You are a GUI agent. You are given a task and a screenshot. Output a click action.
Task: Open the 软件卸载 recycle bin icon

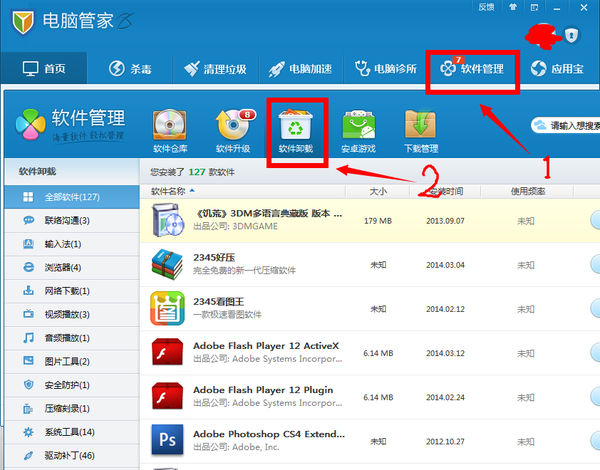[295, 124]
